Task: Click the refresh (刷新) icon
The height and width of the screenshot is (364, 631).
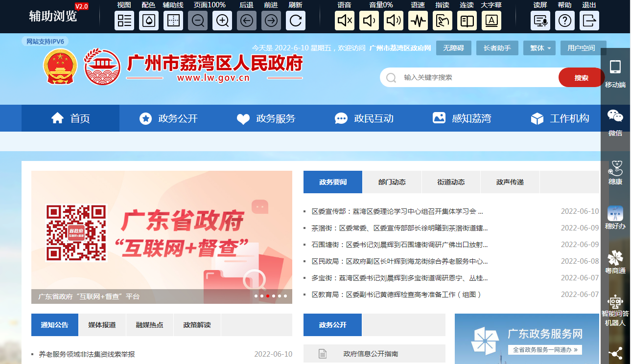Action: (x=296, y=21)
